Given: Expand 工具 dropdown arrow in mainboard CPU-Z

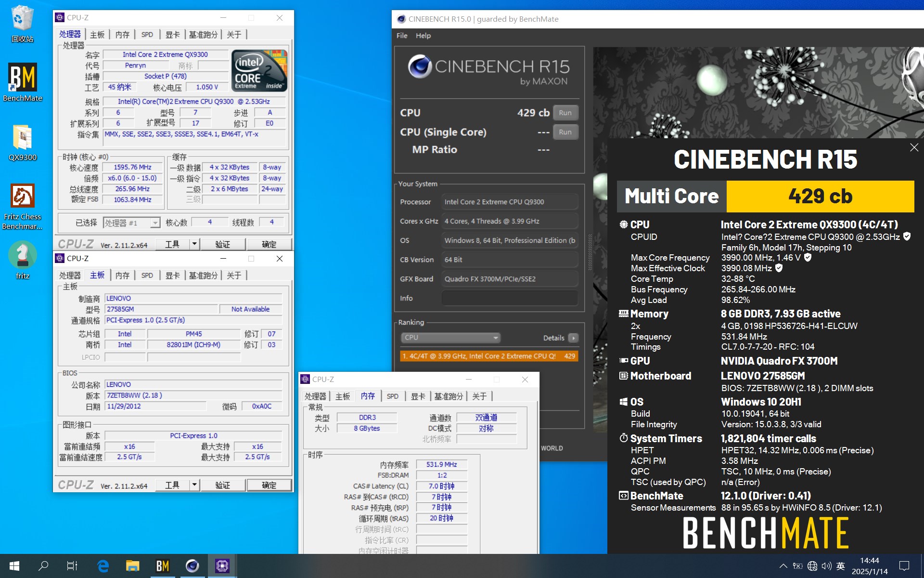Looking at the screenshot, I should (194, 485).
